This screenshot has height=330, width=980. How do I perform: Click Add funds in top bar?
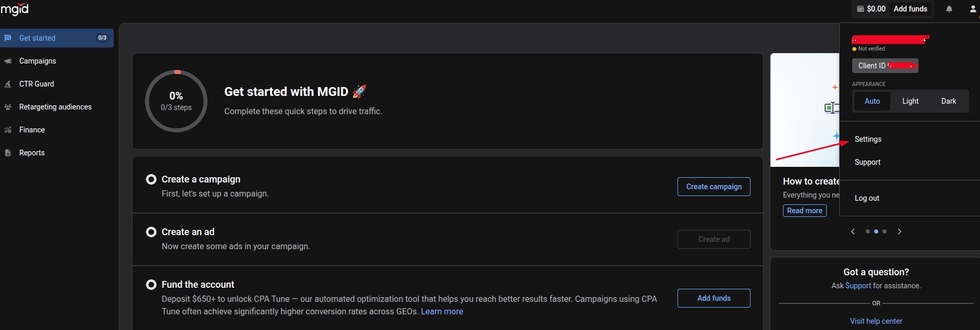pos(910,9)
